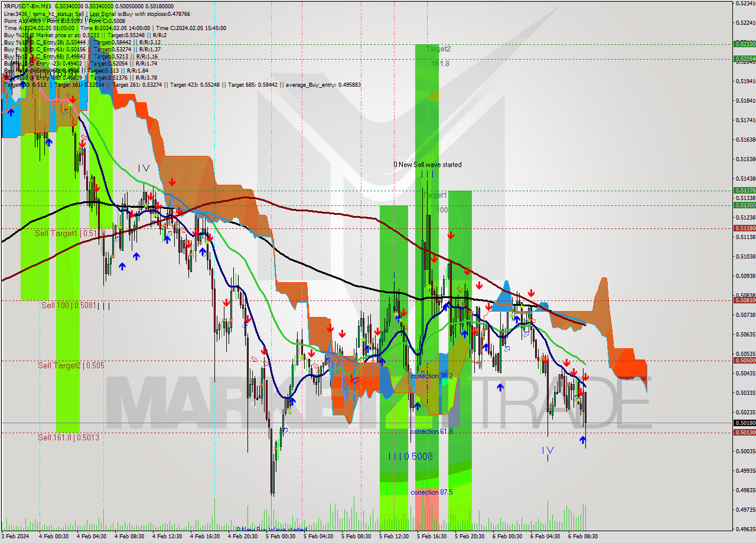
Task: Select the 'Sell 161.8 | 0.5013' level label
Action: coord(69,438)
